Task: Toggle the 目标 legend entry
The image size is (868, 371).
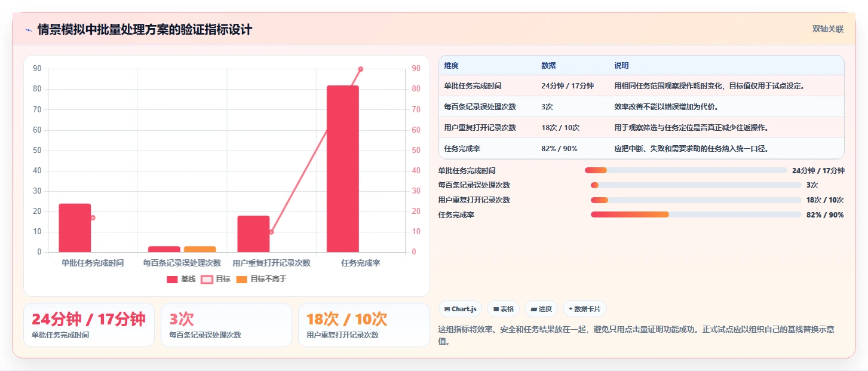Action: pos(216,279)
